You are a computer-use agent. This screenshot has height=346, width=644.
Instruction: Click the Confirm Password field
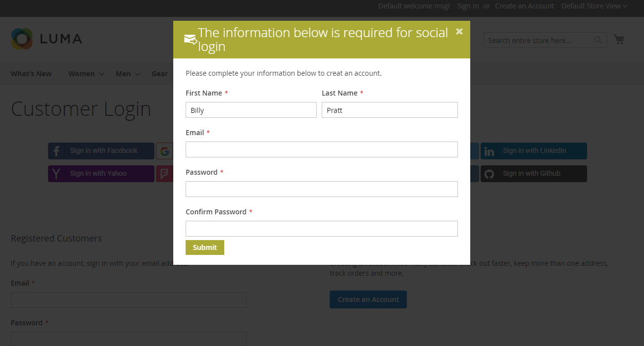click(322, 229)
